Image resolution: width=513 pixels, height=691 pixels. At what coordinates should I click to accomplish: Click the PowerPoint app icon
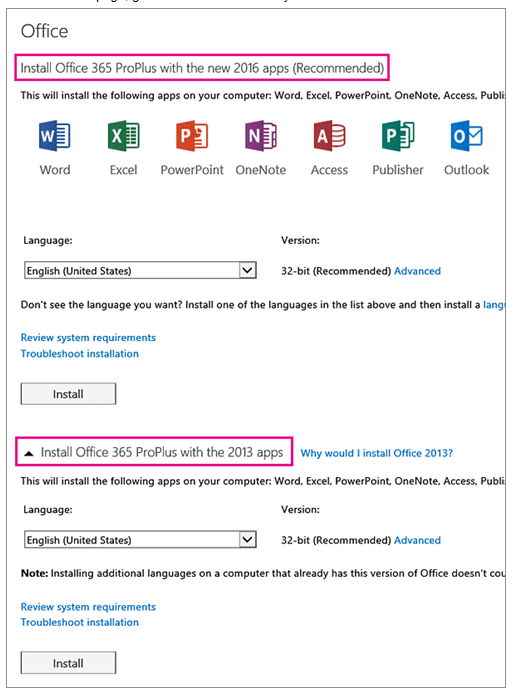[x=192, y=136]
